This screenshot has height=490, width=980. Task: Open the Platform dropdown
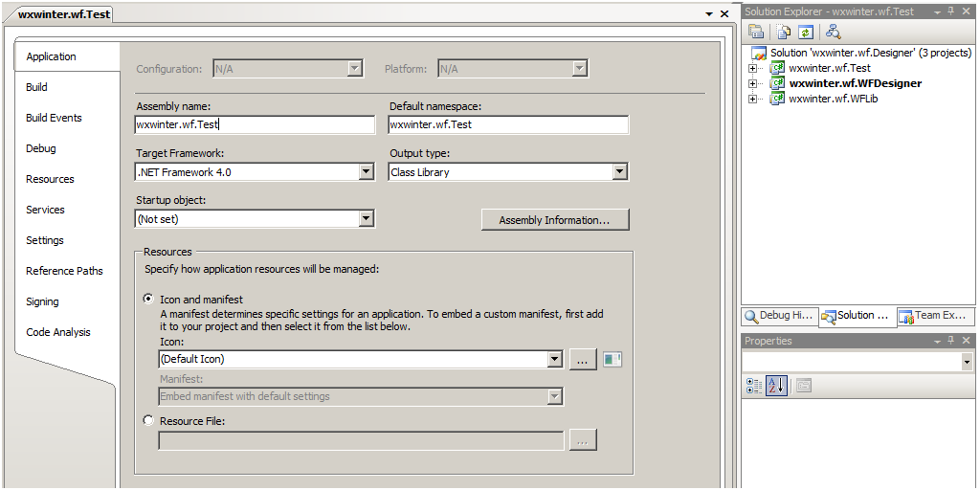pos(579,69)
